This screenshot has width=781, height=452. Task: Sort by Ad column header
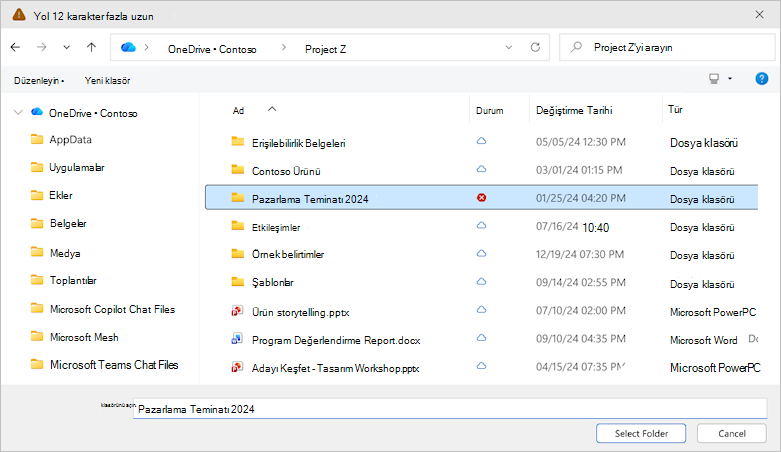coord(238,111)
